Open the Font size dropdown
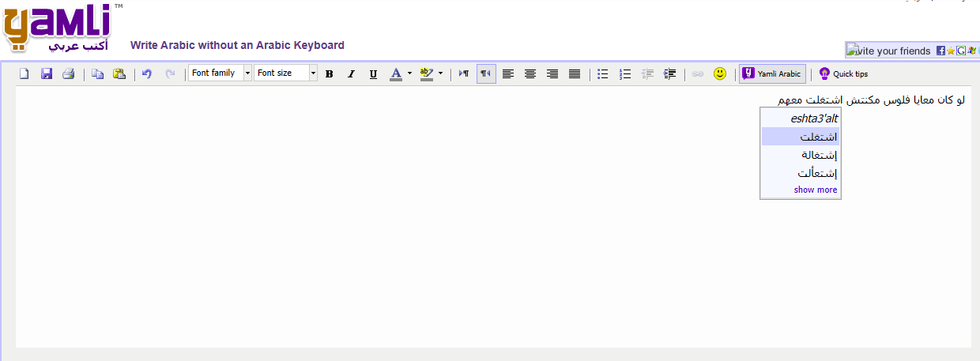 285,73
